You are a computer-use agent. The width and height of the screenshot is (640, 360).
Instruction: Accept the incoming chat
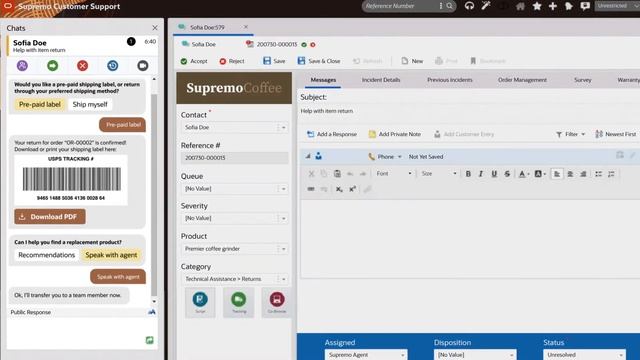click(x=194, y=61)
